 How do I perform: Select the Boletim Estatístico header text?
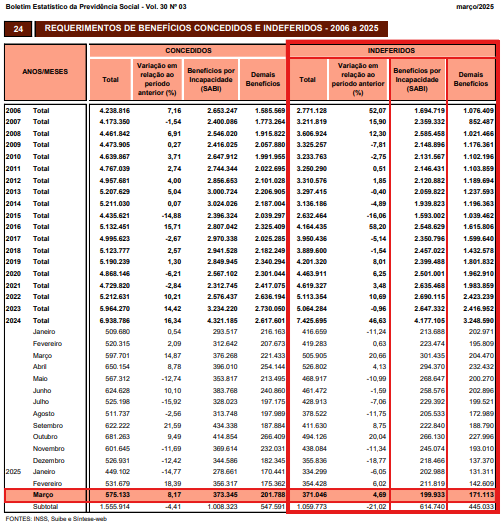96,7
